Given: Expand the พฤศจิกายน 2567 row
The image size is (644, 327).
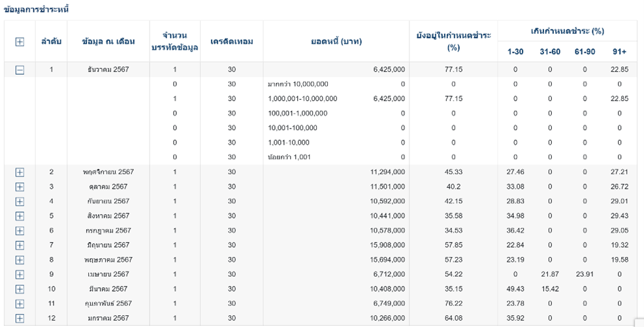Looking at the screenshot, I should pos(20,172).
